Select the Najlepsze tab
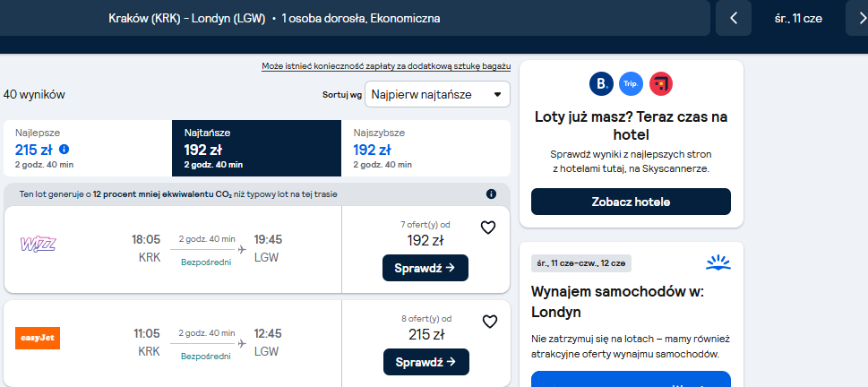The width and height of the screenshot is (868, 387). (88, 149)
